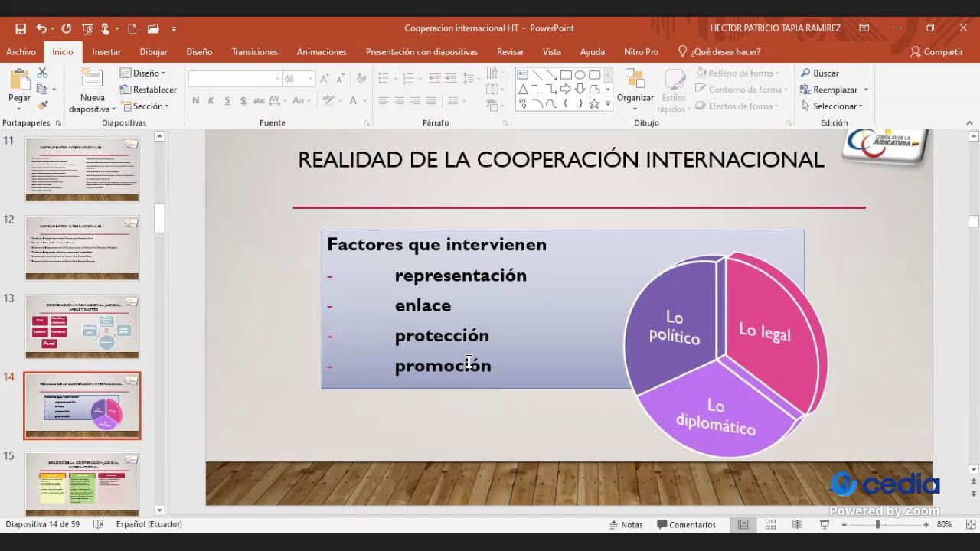Copy selection with the copy icon
This screenshot has height=551, width=980.
[42, 89]
